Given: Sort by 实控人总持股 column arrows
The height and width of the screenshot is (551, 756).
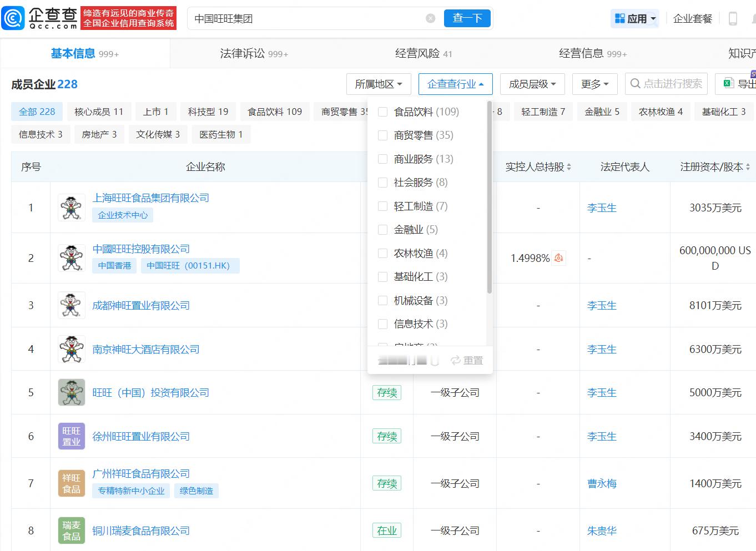Looking at the screenshot, I should click(x=569, y=167).
